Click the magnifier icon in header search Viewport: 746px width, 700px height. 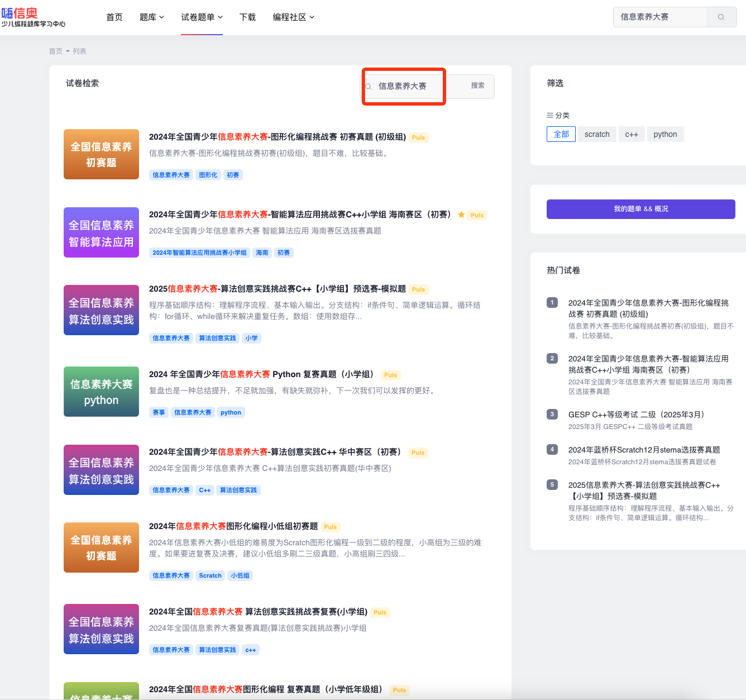coord(721,17)
